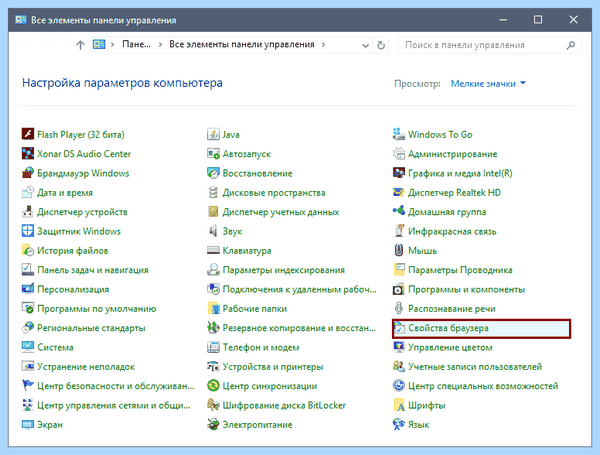
Task: Click the refresh button beside address bar
Action: [x=381, y=45]
